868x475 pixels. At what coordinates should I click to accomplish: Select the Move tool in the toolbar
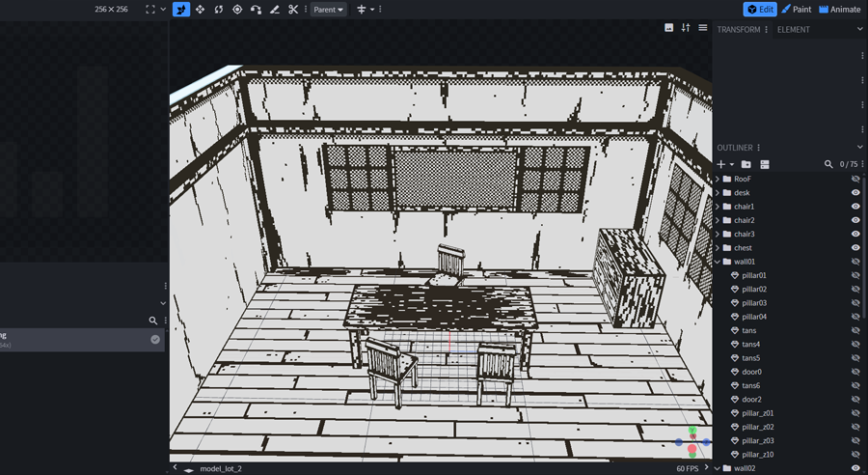pos(200,10)
